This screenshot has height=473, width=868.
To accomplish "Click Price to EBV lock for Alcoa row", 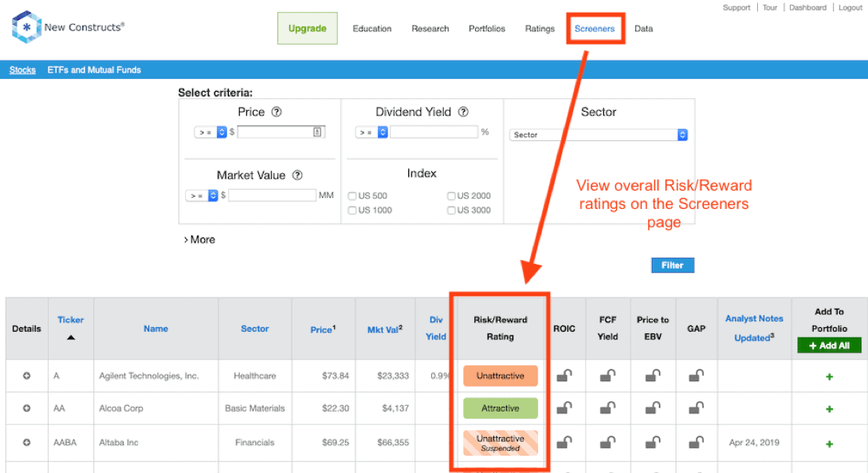I will (x=653, y=408).
